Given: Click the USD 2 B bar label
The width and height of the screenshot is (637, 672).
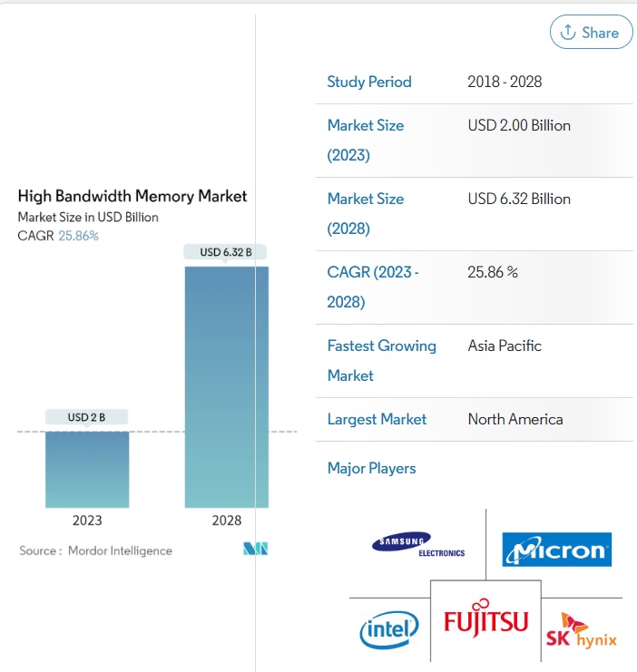Looking at the screenshot, I should [86, 417].
